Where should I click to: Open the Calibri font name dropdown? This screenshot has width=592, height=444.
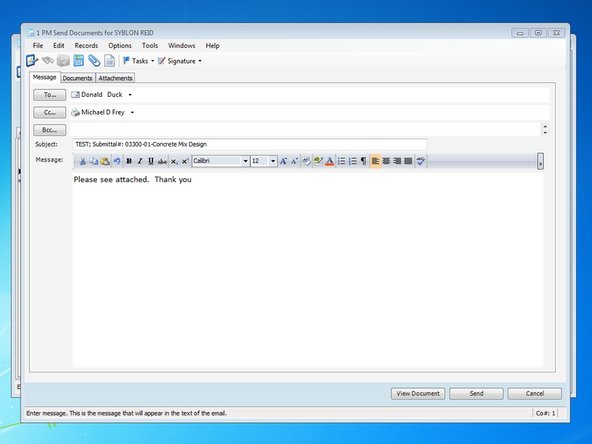(x=245, y=161)
